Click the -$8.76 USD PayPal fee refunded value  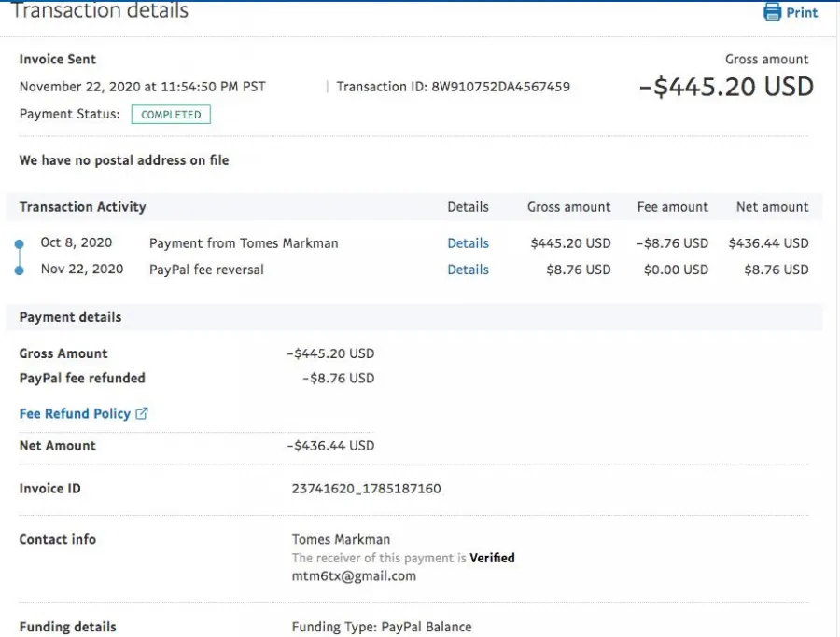[338, 378]
